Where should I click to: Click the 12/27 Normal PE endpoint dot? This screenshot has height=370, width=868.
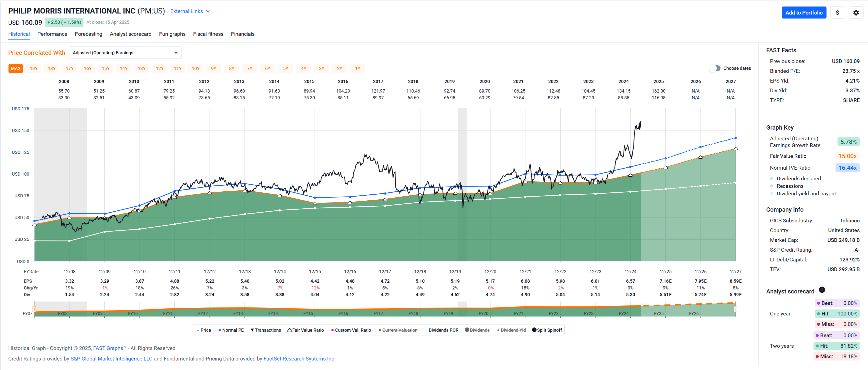pos(735,138)
